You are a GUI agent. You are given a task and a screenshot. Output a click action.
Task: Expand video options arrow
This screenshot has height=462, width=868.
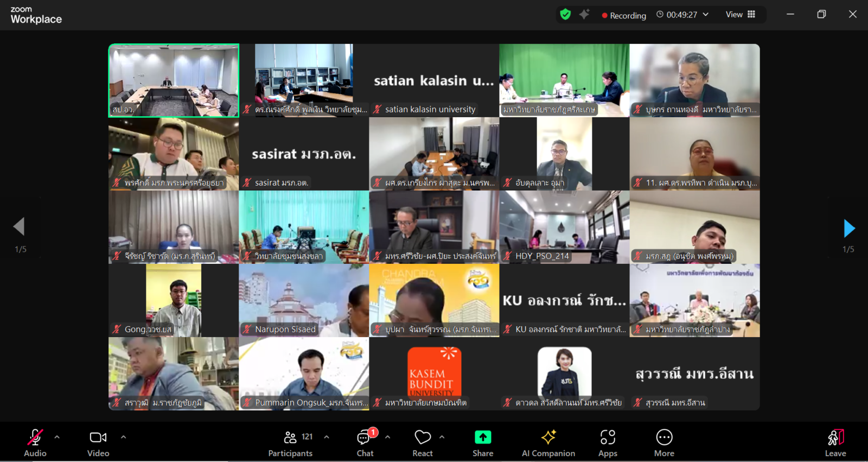click(x=123, y=437)
